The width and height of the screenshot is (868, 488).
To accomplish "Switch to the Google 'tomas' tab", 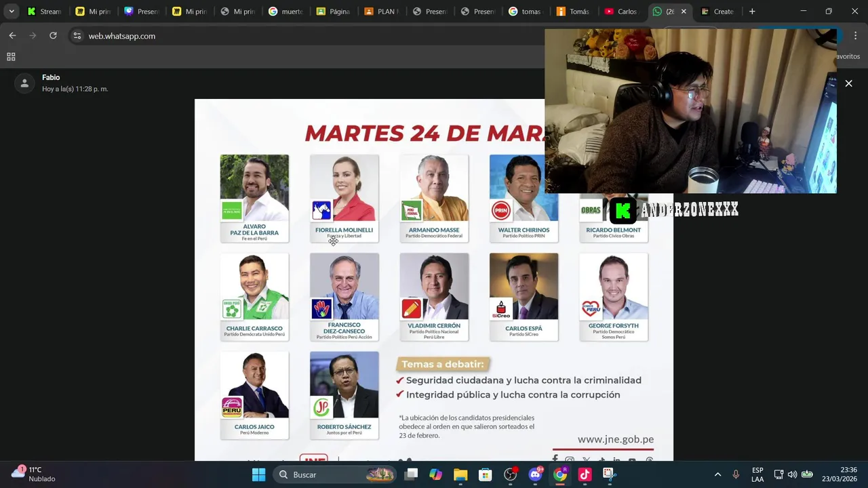I will 528,12.
